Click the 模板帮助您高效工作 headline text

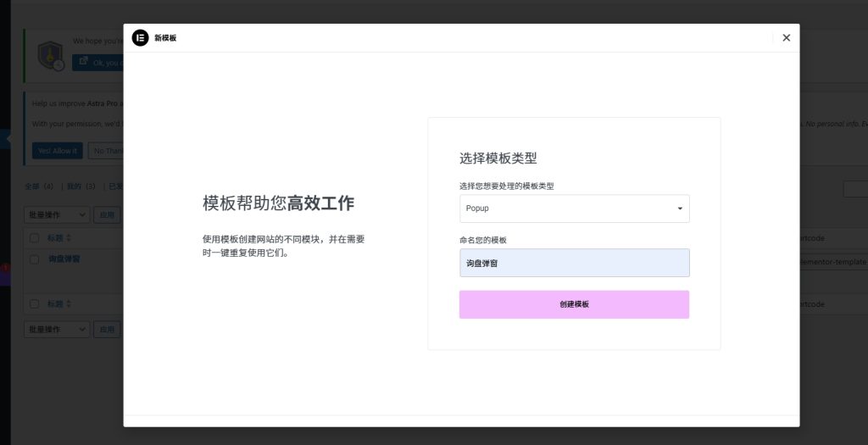pyautogui.click(x=278, y=203)
